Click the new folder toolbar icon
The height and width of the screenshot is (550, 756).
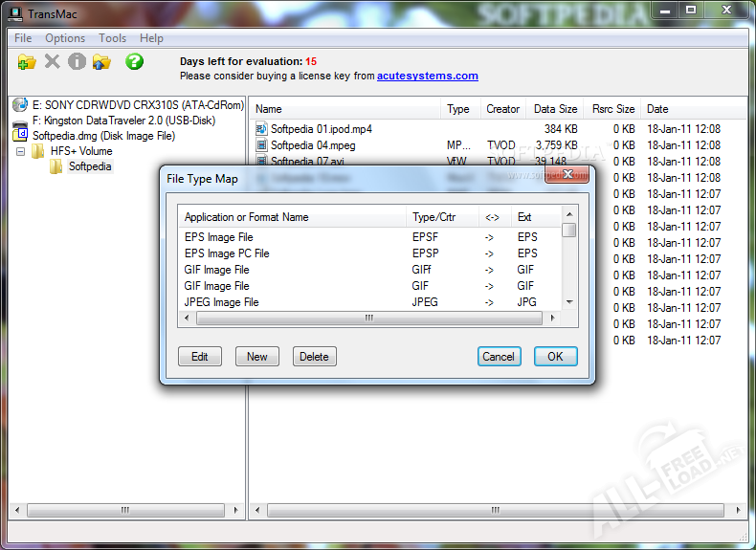[x=27, y=62]
